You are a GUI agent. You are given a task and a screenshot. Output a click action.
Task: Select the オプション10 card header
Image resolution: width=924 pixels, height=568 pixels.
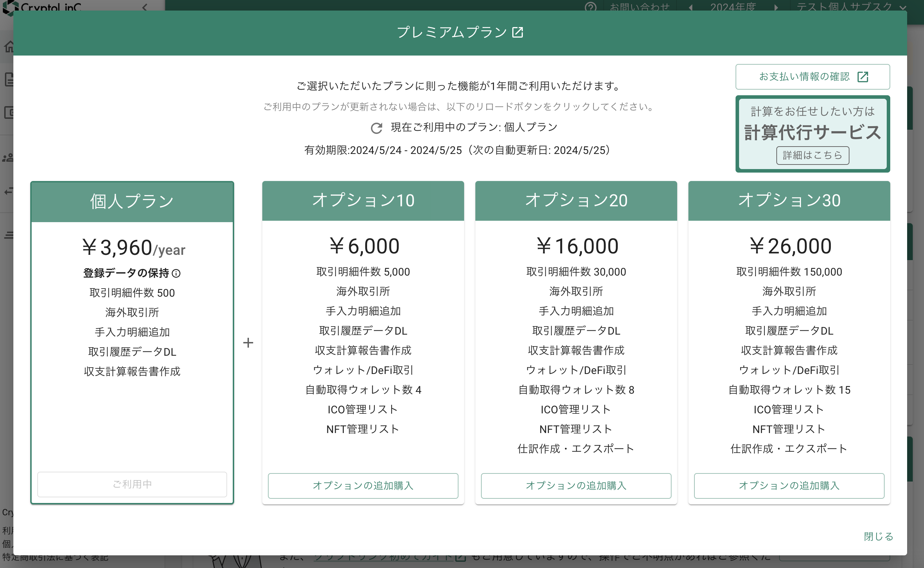[x=362, y=201]
